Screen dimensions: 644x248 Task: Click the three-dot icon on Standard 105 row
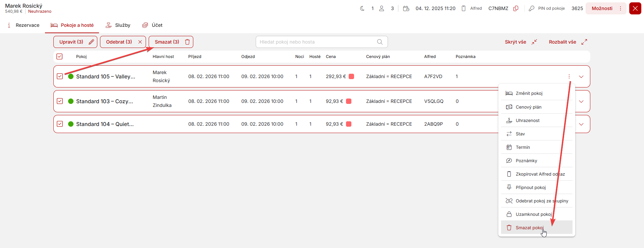click(569, 76)
